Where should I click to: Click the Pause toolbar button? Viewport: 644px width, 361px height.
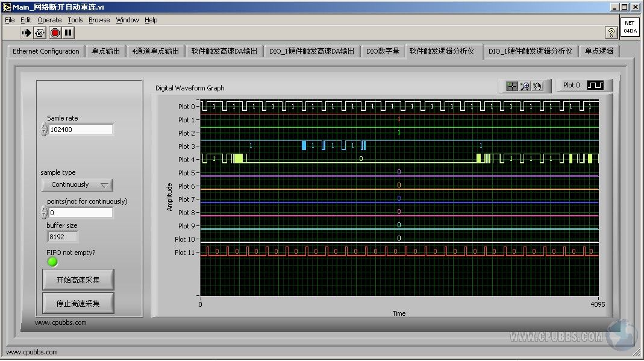pyautogui.click(x=68, y=33)
